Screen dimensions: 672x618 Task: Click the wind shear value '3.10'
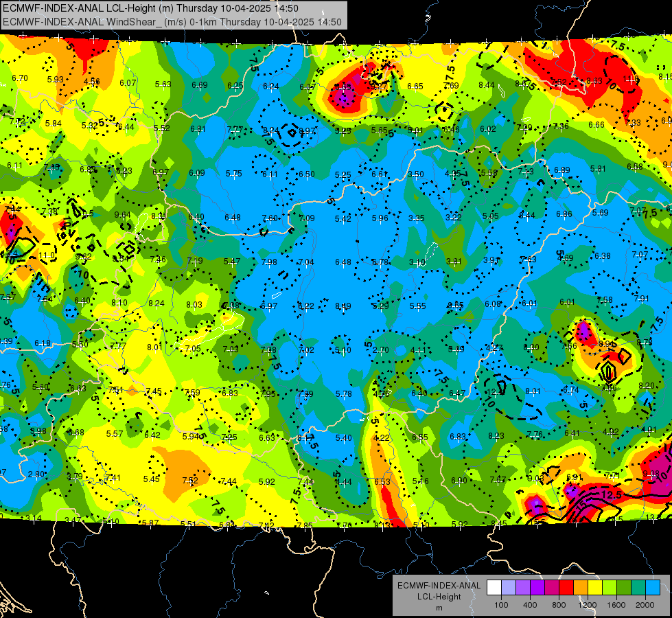tap(417, 262)
